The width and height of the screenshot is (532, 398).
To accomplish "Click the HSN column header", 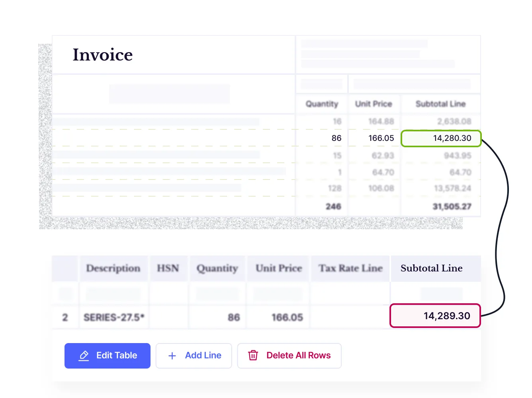I will click(168, 269).
